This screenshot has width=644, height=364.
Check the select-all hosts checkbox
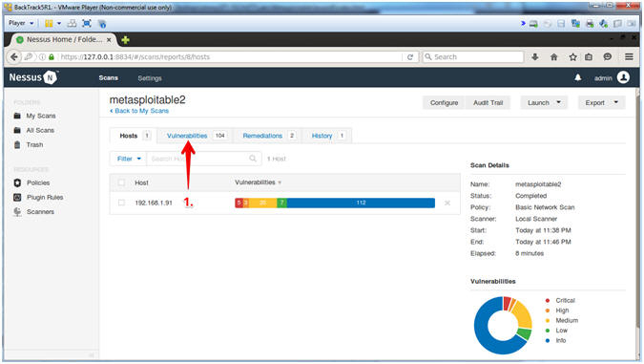pyautogui.click(x=121, y=182)
